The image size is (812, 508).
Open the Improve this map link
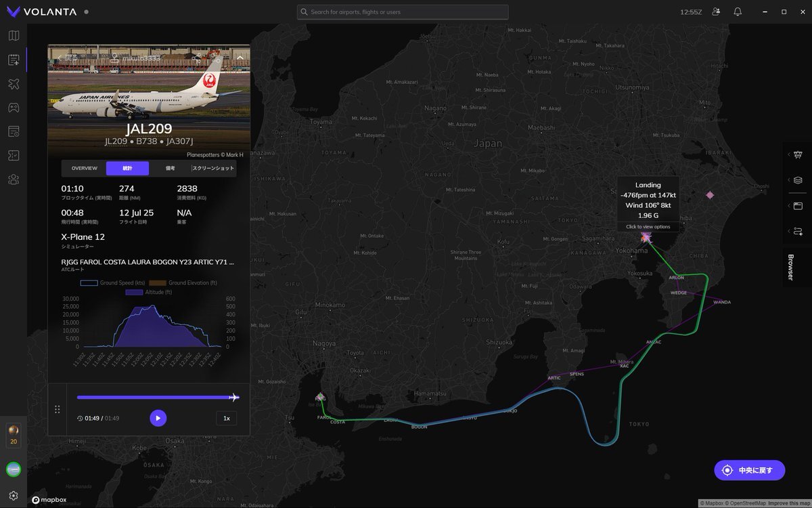click(789, 503)
